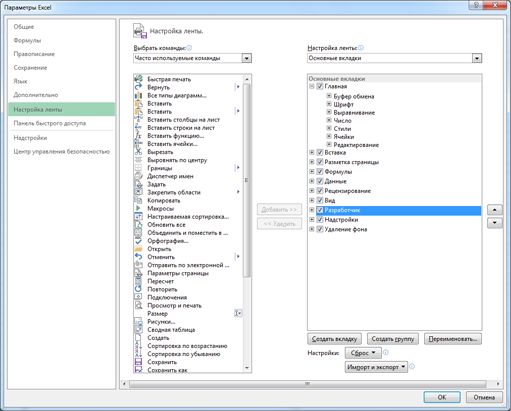Select the Обновить все icon
Viewport: 511px width, 411px height.
click(138, 224)
